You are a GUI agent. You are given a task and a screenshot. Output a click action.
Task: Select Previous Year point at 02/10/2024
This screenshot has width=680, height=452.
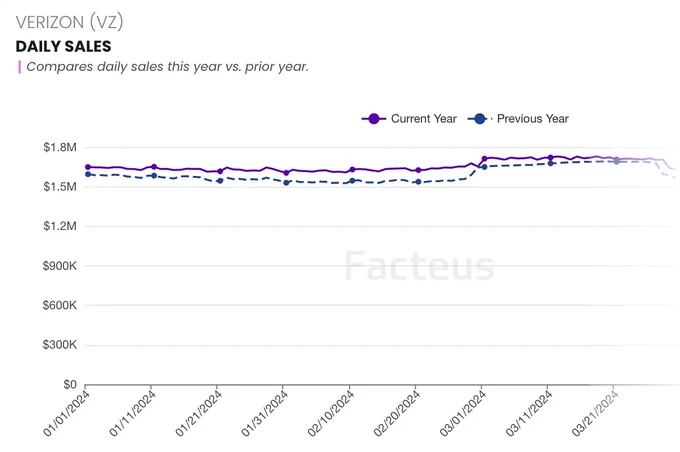click(x=353, y=180)
